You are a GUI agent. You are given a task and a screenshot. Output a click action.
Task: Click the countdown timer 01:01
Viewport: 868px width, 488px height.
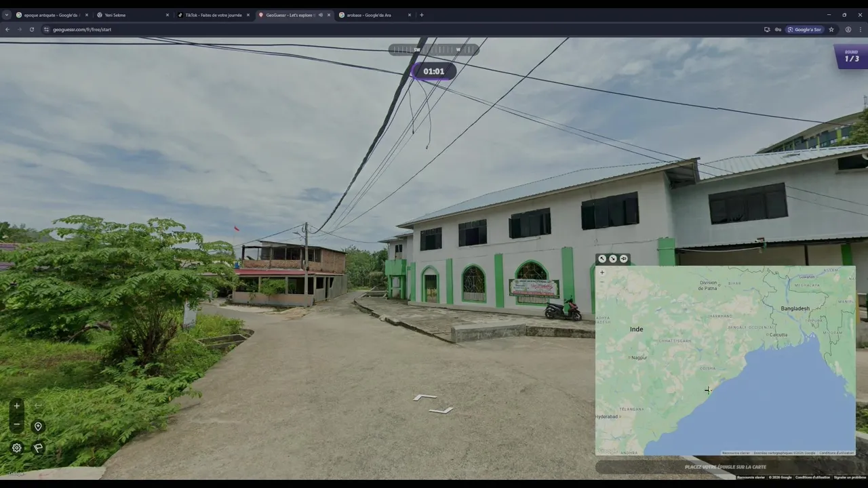434,71
